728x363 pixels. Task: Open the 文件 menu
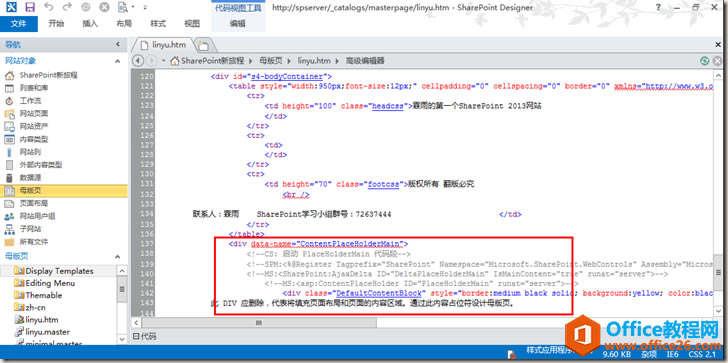click(19, 24)
